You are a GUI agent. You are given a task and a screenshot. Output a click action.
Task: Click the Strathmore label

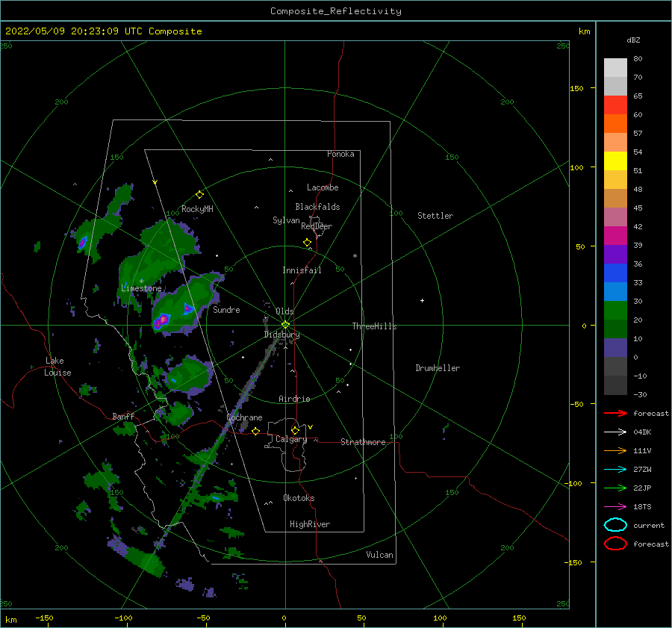pos(363,442)
